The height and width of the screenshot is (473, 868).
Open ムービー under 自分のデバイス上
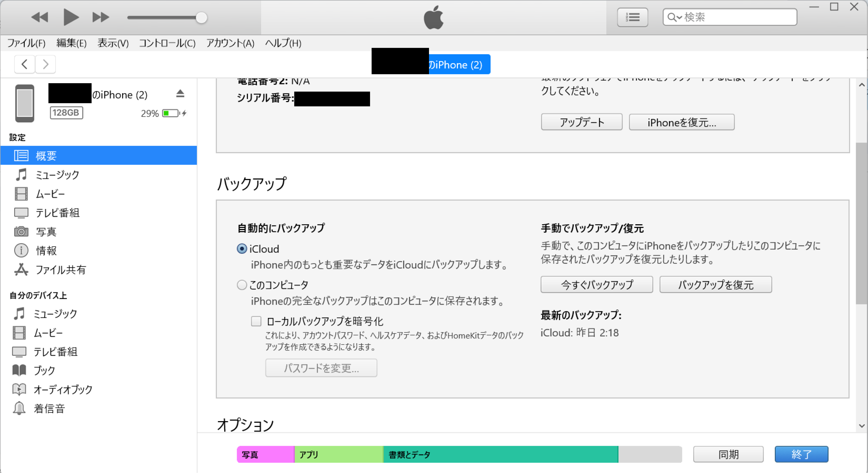tap(98, 333)
